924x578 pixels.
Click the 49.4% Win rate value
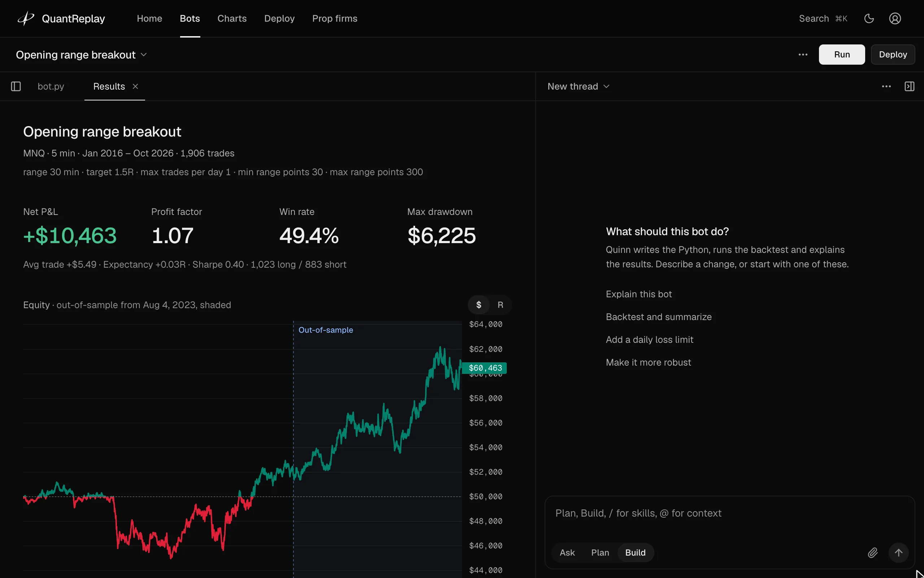pos(309,236)
